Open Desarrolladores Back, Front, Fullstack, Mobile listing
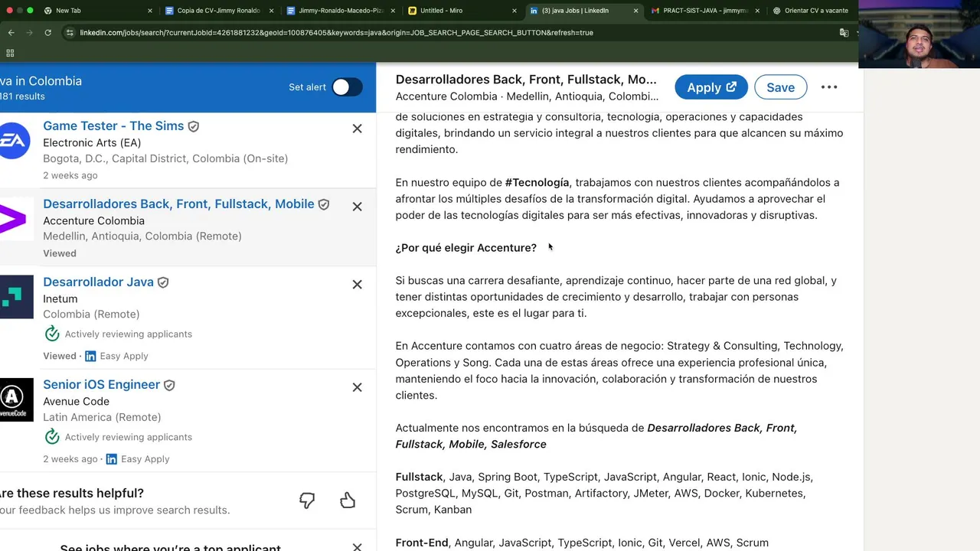The width and height of the screenshot is (980, 551). pyautogui.click(x=178, y=204)
